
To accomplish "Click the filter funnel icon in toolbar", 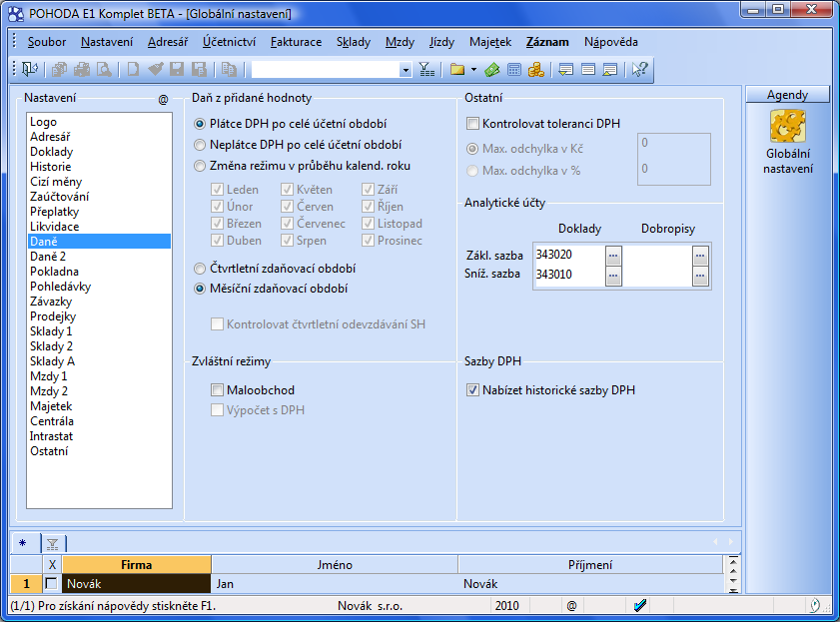I will click(x=426, y=69).
